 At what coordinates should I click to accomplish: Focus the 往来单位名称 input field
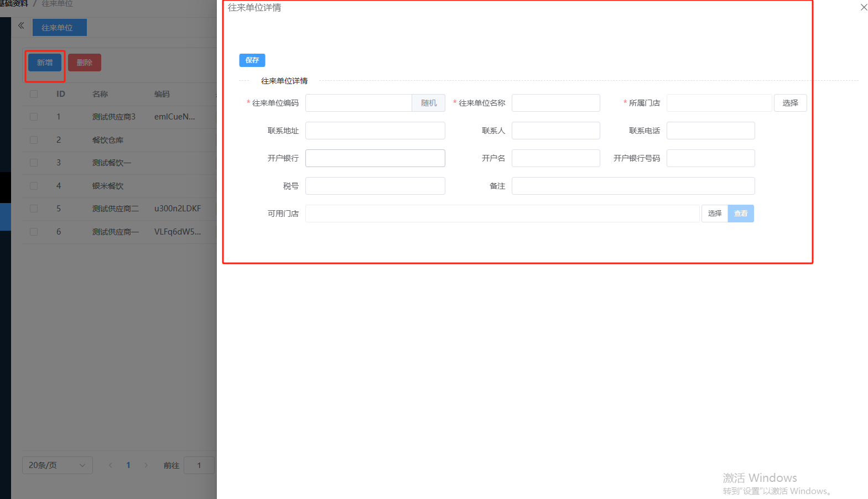(555, 103)
